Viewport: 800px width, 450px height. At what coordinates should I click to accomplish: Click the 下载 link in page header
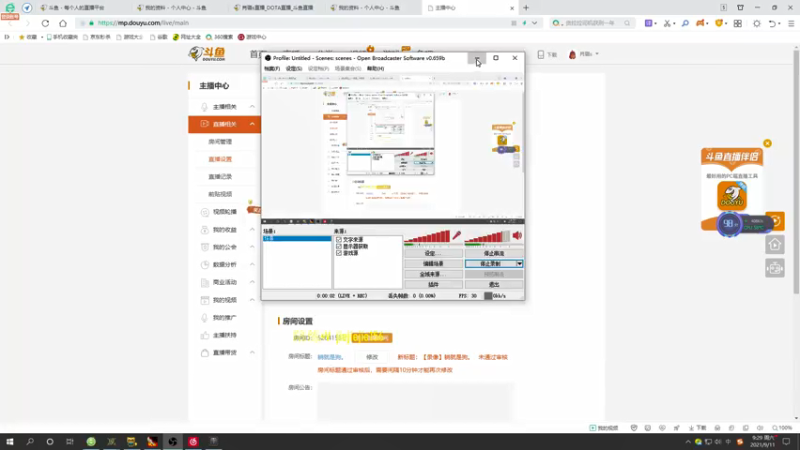tap(547, 54)
